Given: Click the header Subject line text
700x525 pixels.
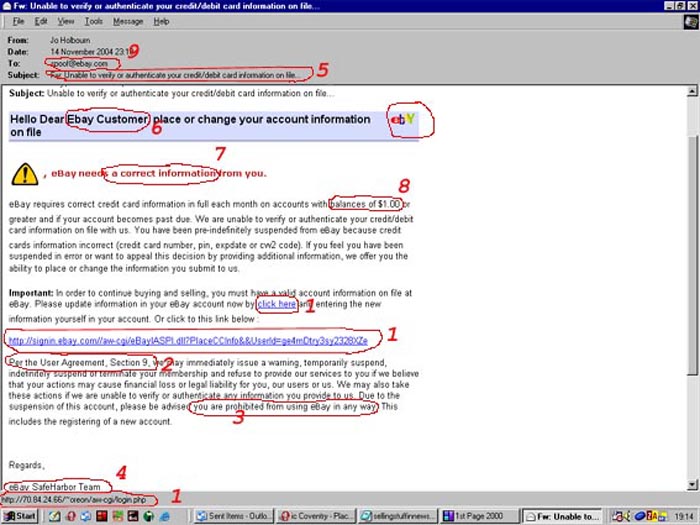Looking at the screenshot, I should 174,75.
